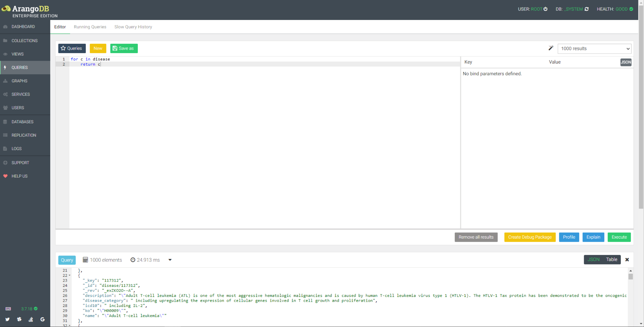This screenshot has height=327, width=644.
Task: Select the Editor tab
Action: pyautogui.click(x=60, y=27)
